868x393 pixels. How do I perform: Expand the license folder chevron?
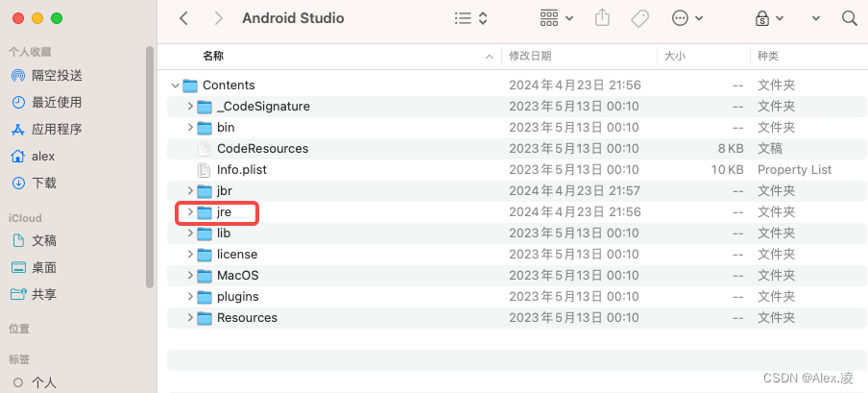coord(190,254)
